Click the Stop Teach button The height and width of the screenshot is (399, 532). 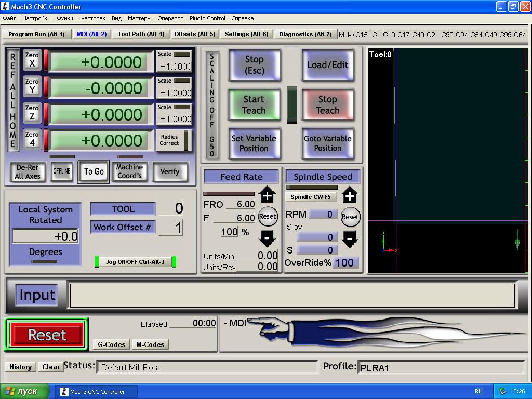(x=327, y=104)
